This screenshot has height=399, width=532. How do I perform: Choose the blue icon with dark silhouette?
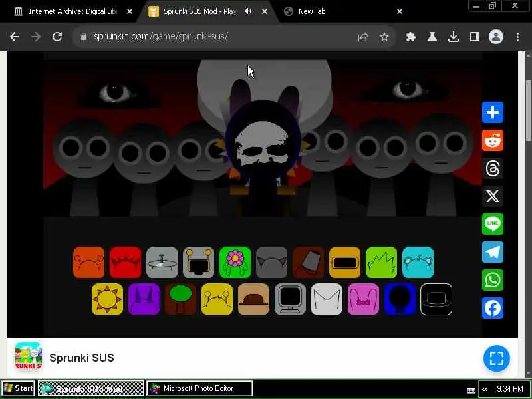coord(400,299)
